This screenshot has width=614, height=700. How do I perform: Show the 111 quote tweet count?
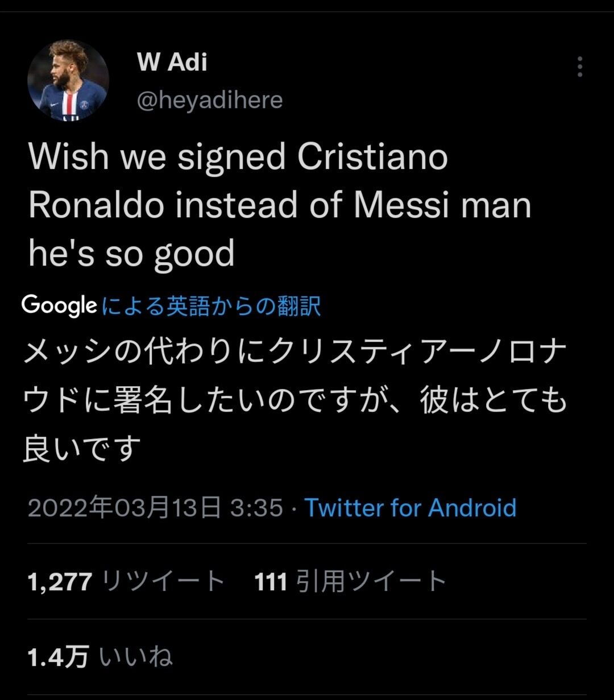pyautogui.click(x=271, y=581)
